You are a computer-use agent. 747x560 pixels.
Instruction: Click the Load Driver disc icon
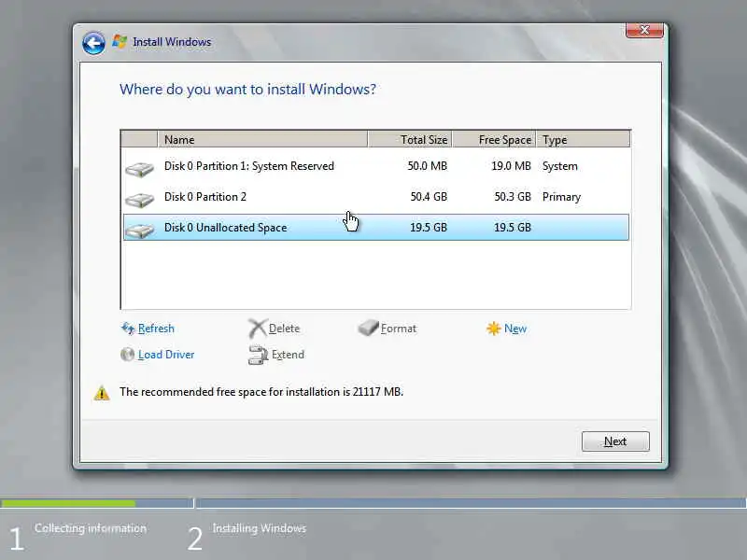pyautogui.click(x=127, y=355)
